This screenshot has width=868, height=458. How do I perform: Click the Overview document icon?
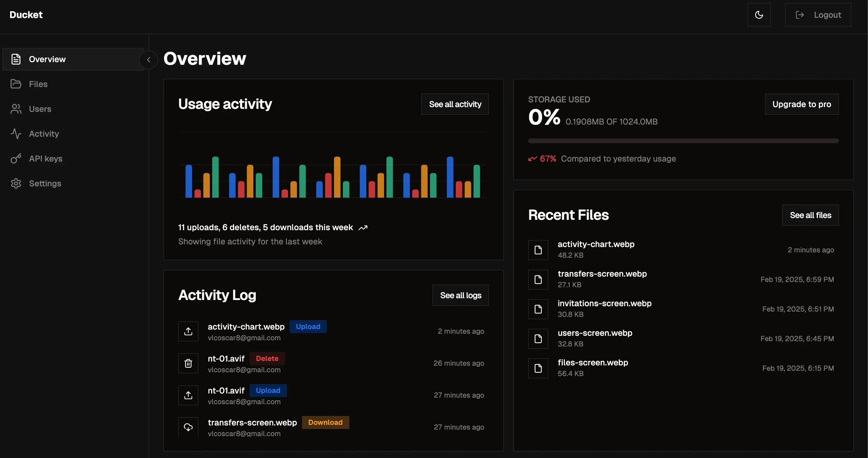point(16,59)
